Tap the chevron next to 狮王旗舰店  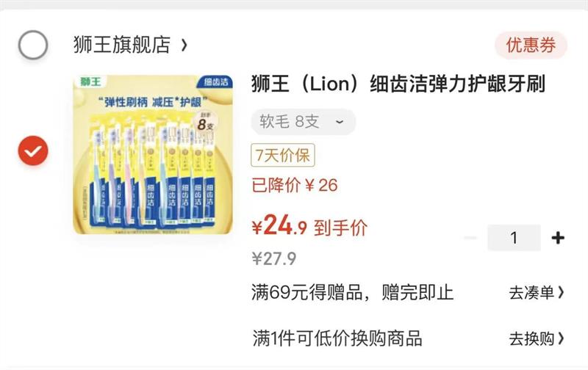184,46
